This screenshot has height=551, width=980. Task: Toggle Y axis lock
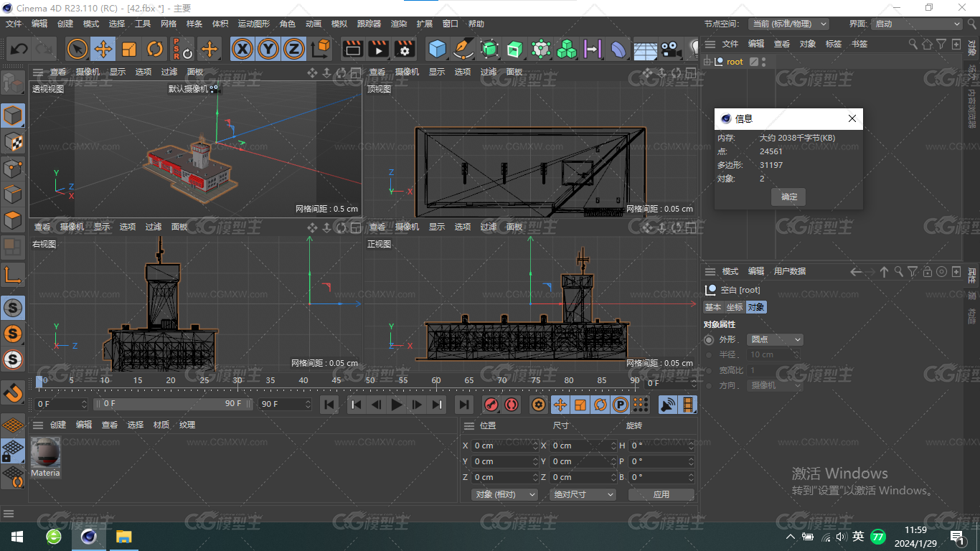tap(268, 49)
